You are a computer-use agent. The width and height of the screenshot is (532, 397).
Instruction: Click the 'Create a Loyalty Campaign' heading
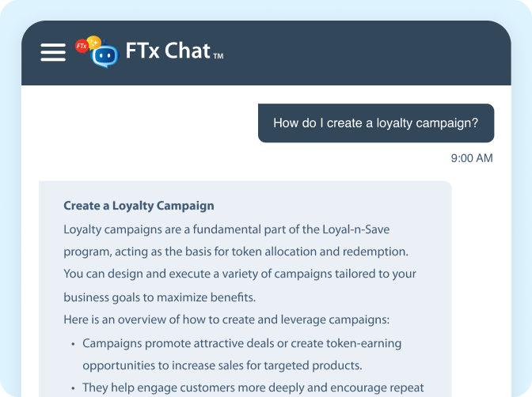coord(139,206)
